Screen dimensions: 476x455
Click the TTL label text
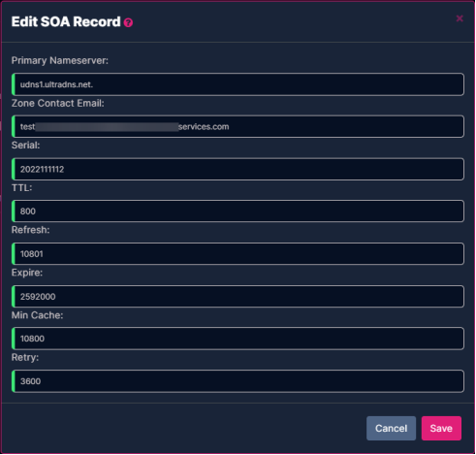pyautogui.click(x=21, y=188)
